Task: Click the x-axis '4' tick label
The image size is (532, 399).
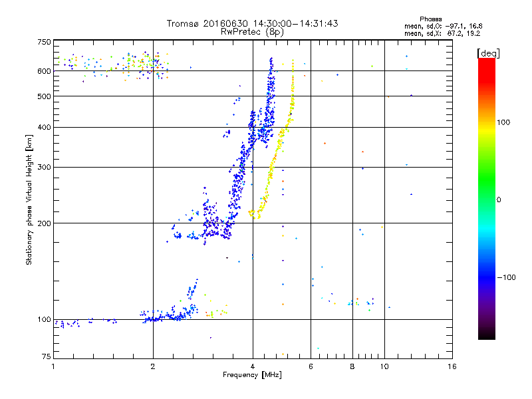Action: (253, 366)
